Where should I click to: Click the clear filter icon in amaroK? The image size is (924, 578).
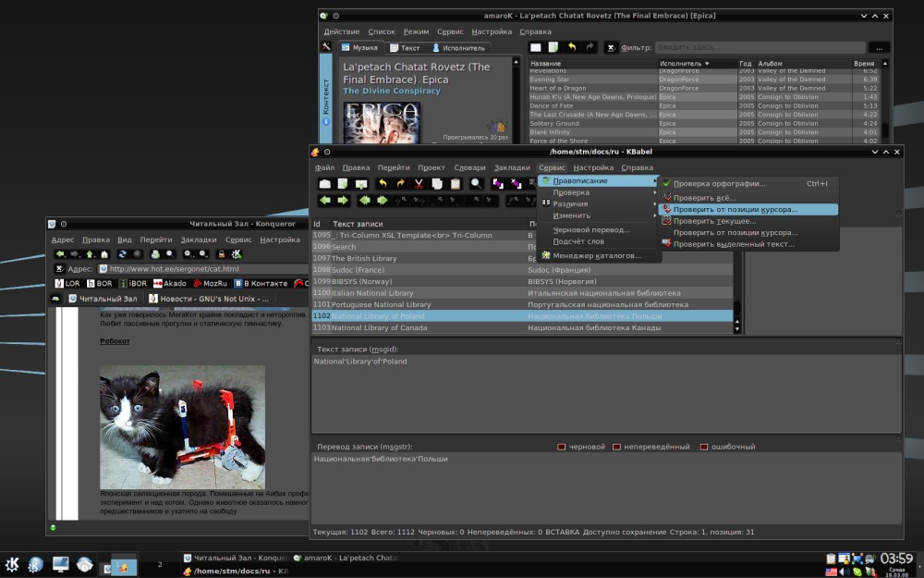[x=612, y=47]
